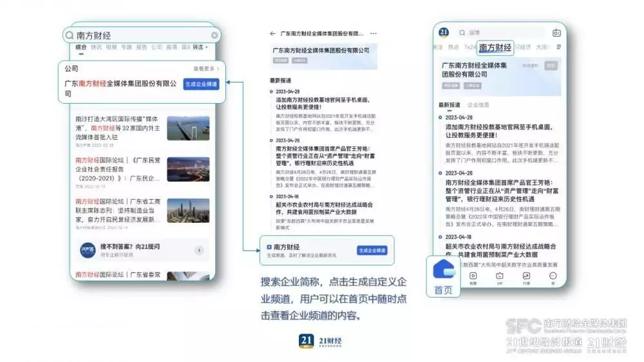644x362 pixels.
Task: Open the 专题 search tab
Action: [126, 47]
